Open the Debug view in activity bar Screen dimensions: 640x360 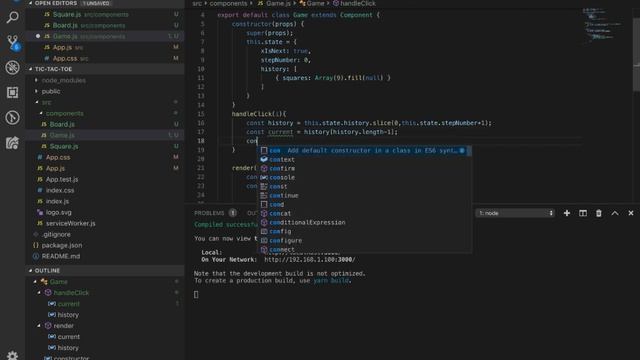point(12,68)
